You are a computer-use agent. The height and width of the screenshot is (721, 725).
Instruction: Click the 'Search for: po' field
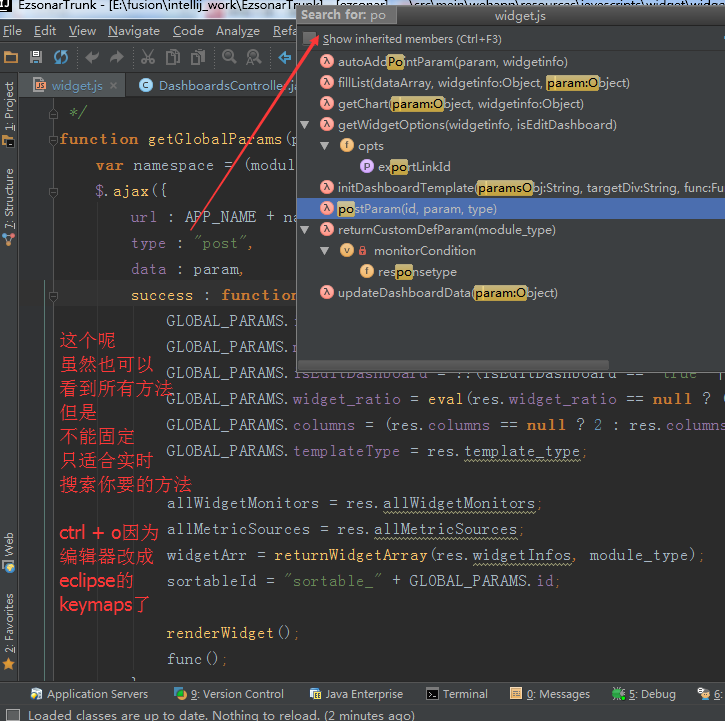(x=347, y=15)
